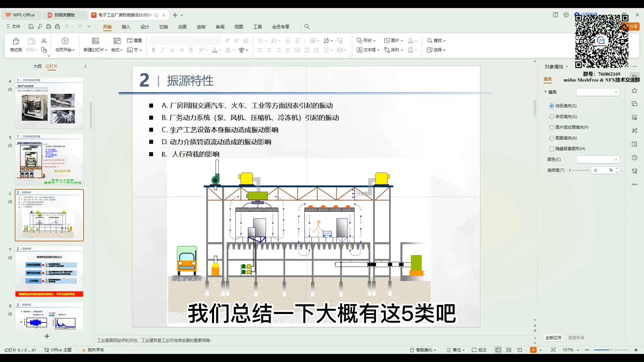The image size is (644, 362).
Task: Click the Reset (重置) slide button
Action: click(135, 41)
